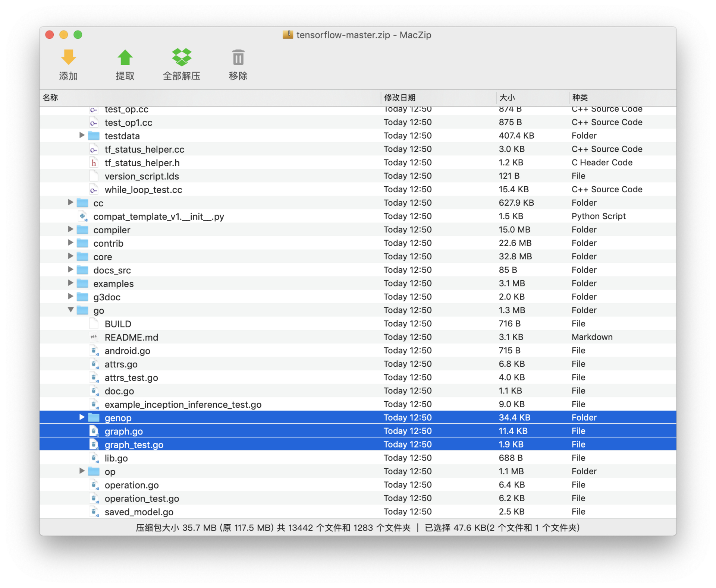Click the genop folder icon
716x588 pixels.
(94, 417)
